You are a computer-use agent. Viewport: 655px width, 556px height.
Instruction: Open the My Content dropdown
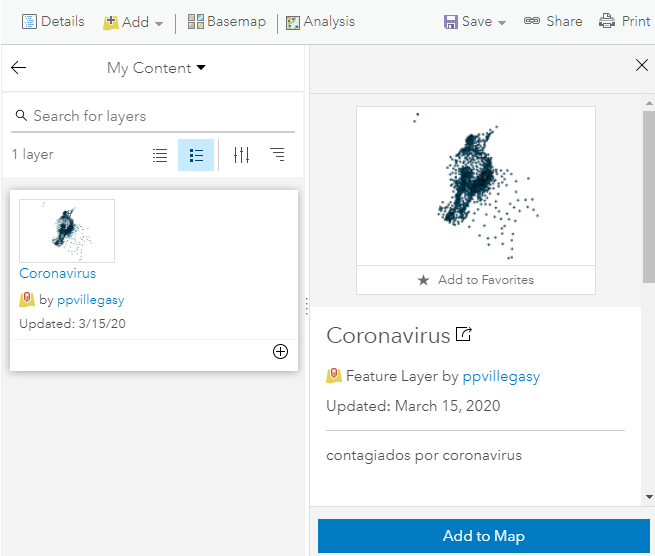coord(156,68)
